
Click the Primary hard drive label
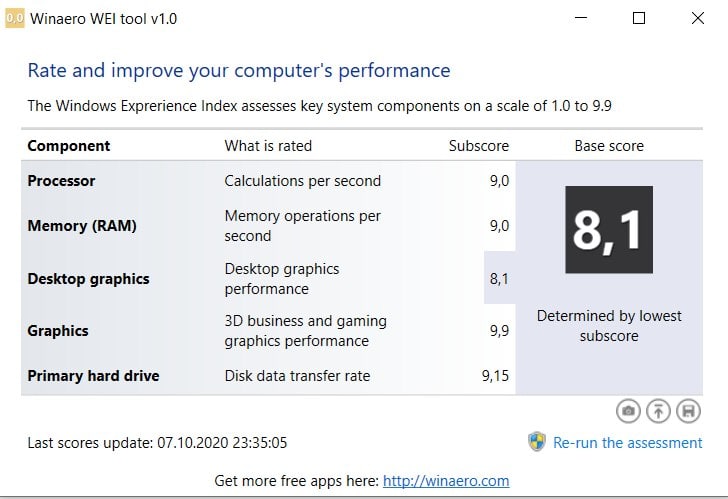tap(93, 376)
